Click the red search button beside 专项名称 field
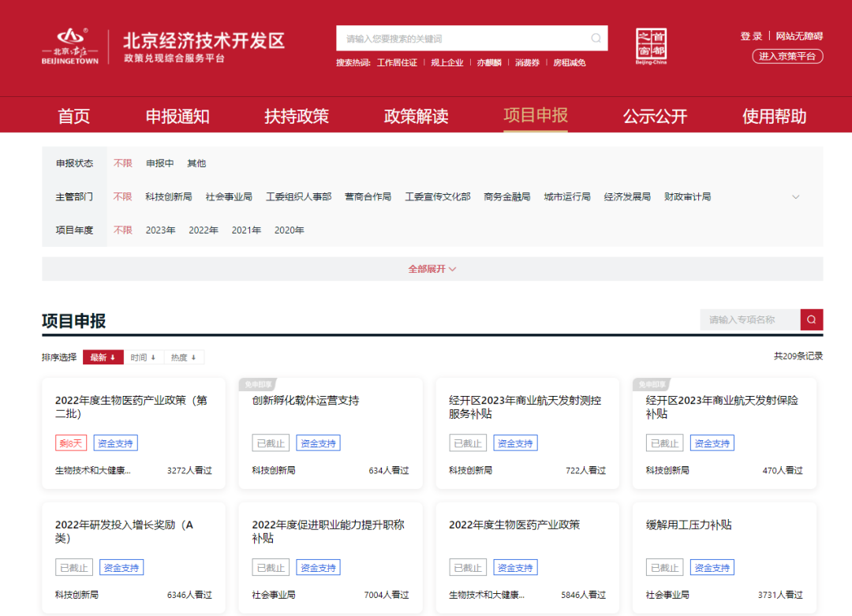This screenshot has width=852, height=616. (811, 319)
